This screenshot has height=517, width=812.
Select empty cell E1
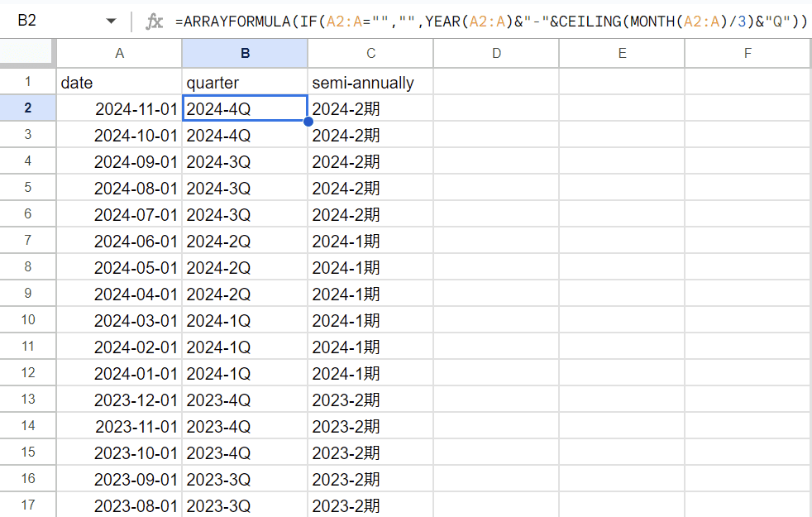pyautogui.click(x=622, y=82)
